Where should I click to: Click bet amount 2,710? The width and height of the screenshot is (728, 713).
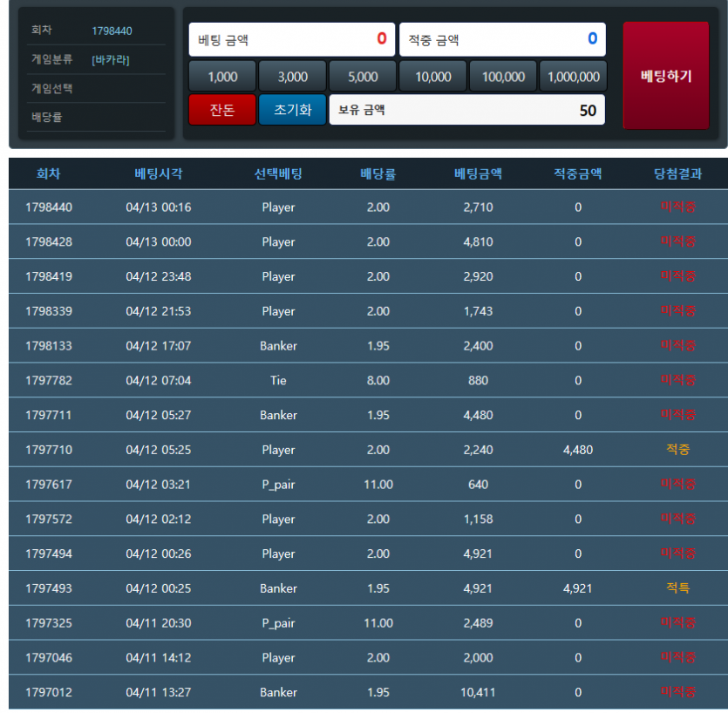click(478, 207)
